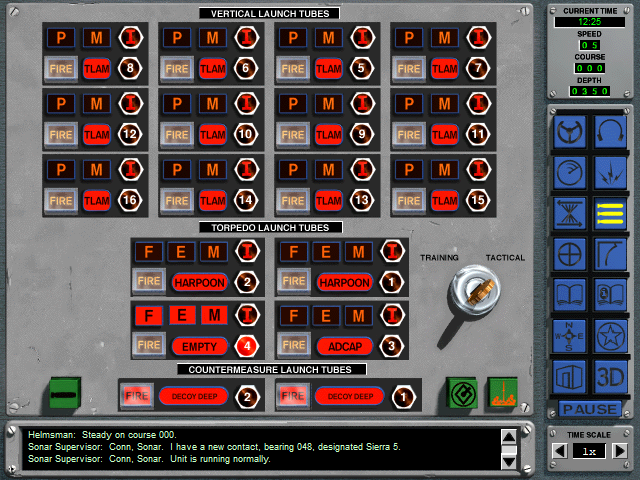
Task: Change TLAM weapon on vertical tube 11
Action: pos(444,135)
